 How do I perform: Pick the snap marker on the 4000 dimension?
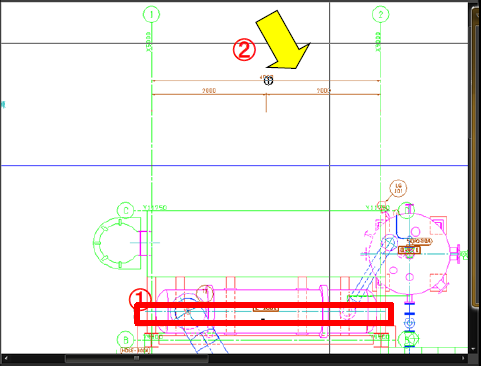pos(268,81)
